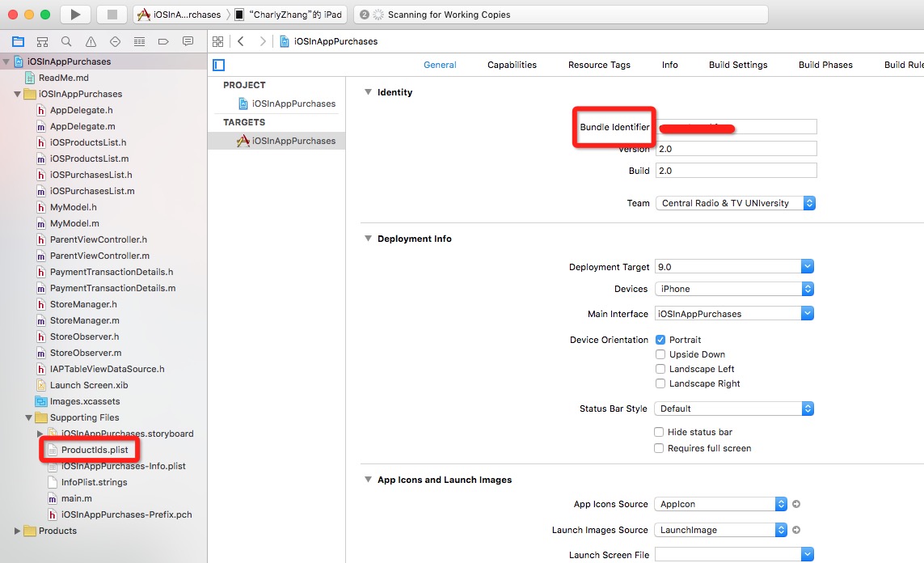
Task: Show the Issue navigator warning icon
Action: click(x=91, y=41)
